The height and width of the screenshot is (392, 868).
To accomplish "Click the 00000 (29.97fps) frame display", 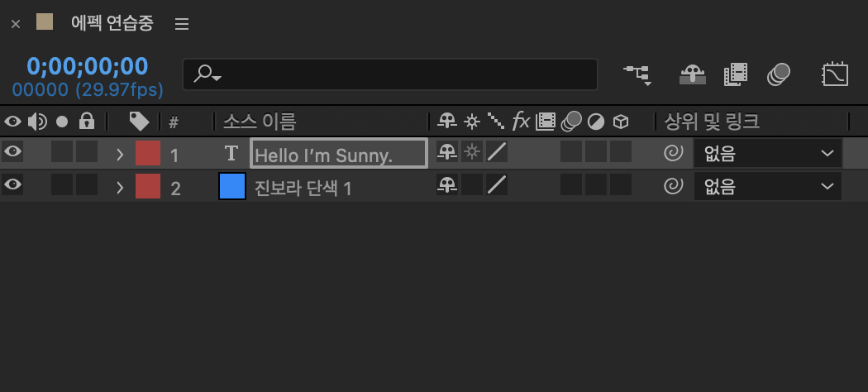I will click(x=88, y=89).
